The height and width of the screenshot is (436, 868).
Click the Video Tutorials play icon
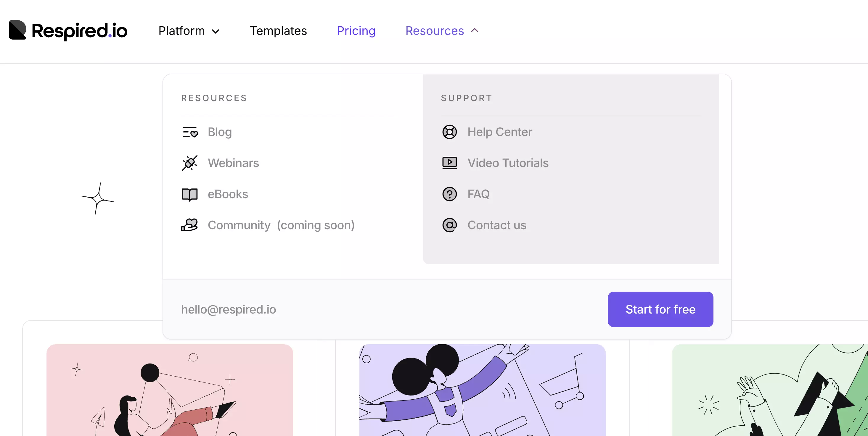point(449,163)
